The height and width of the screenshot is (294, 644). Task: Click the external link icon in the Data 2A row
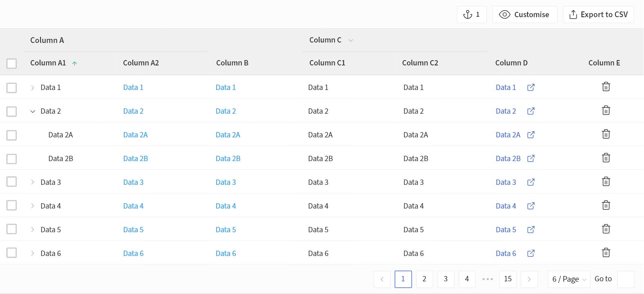(x=531, y=135)
